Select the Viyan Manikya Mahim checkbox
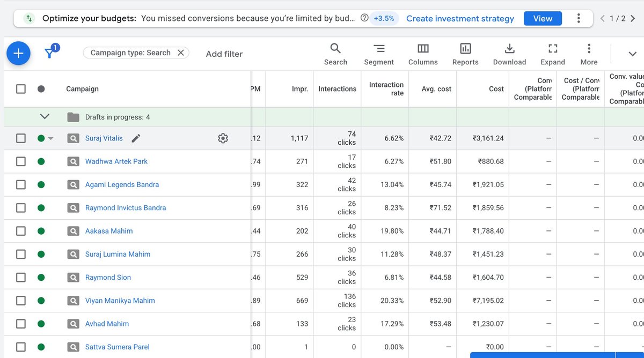This screenshot has width=644, height=358. [x=20, y=301]
